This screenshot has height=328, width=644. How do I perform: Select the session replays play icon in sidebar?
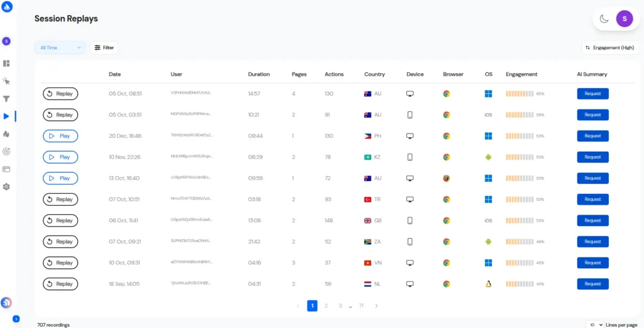click(6, 116)
